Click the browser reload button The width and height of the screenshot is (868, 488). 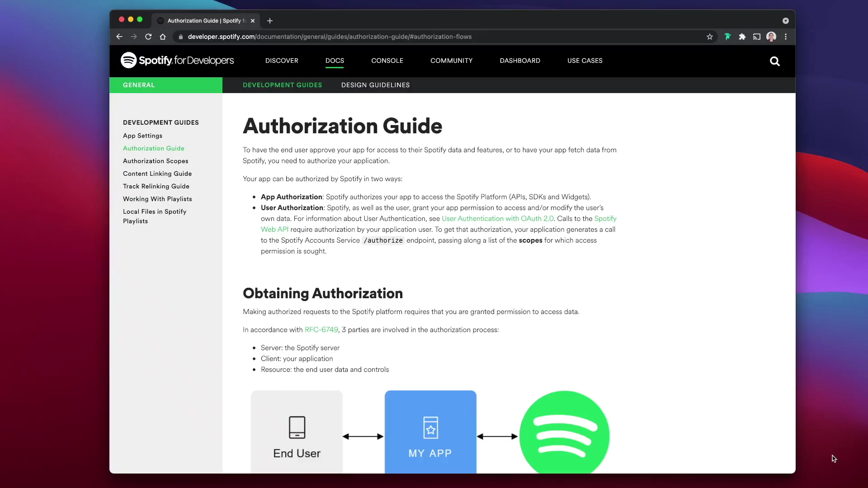148,37
